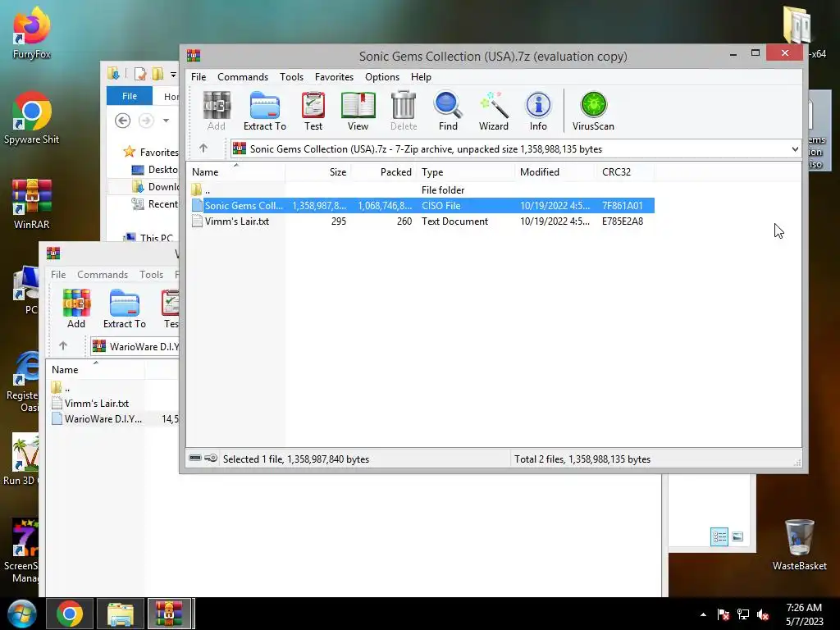This screenshot has width=840, height=630.
Task: Open the Favorites menu
Action: [335, 76]
